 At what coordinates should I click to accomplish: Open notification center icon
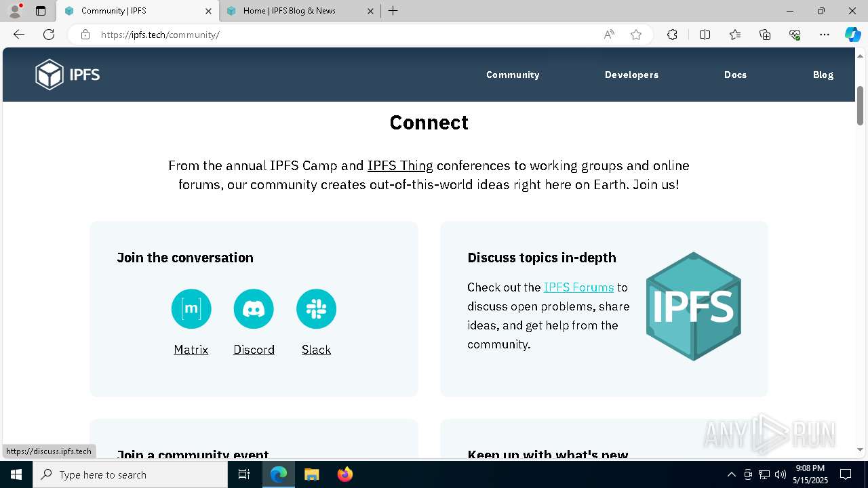click(x=846, y=474)
